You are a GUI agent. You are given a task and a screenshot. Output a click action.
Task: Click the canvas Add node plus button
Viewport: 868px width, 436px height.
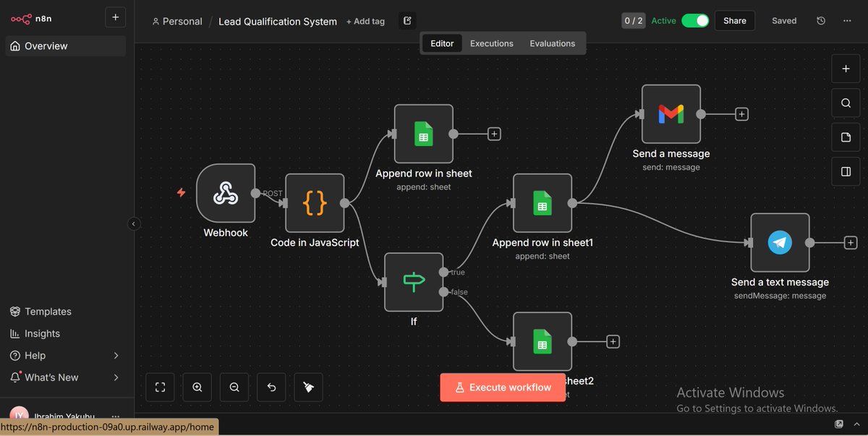coord(846,69)
